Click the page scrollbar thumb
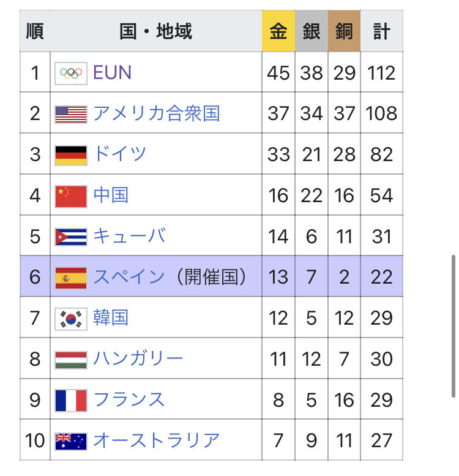 click(453, 326)
